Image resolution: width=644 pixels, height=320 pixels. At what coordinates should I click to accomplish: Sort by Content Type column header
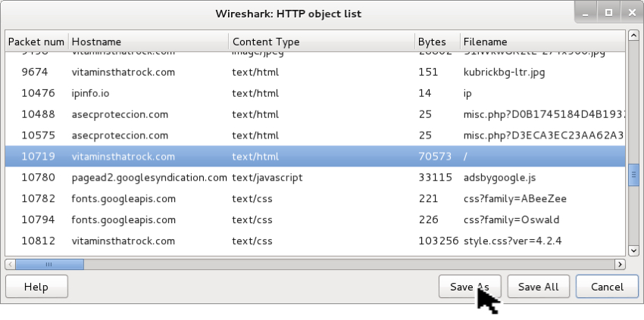pyautogui.click(x=321, y=42)
